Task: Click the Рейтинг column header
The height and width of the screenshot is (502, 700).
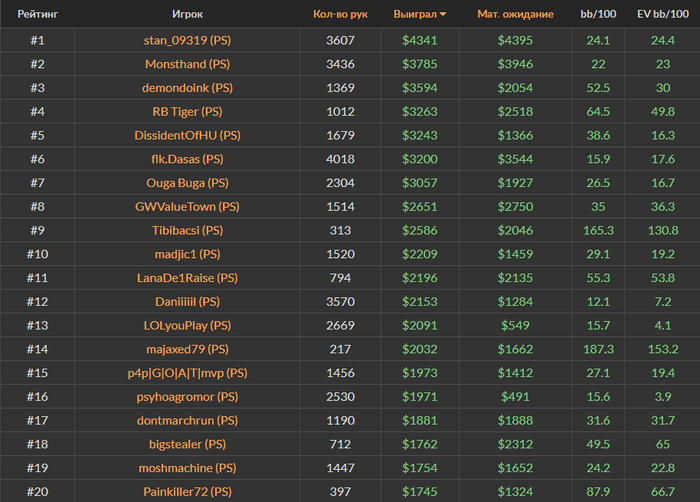Action: coord(36,15)
